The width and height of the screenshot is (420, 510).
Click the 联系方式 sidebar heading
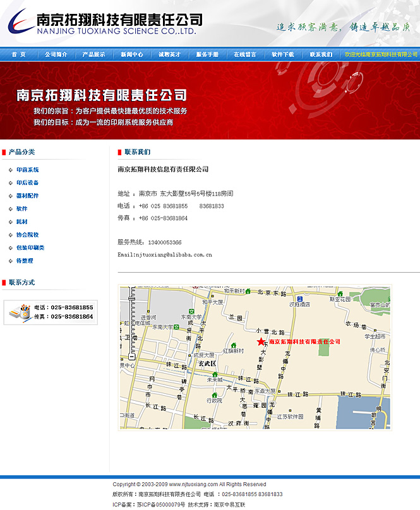tap(22, 282)
